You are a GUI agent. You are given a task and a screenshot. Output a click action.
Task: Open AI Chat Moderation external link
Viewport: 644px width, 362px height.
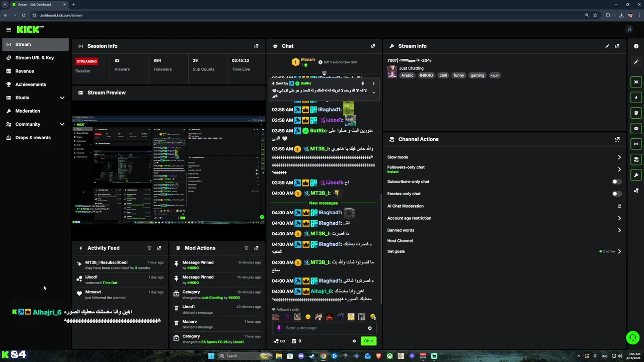coord(619,206)
